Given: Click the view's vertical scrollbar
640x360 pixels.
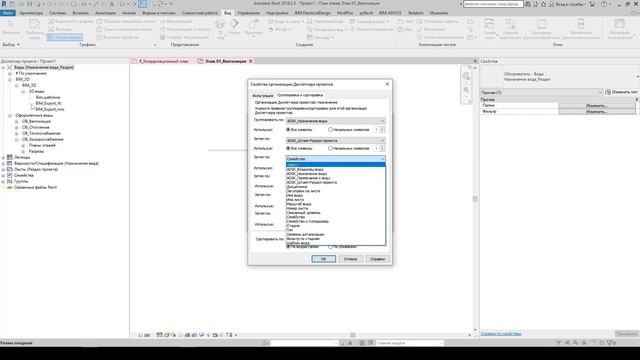Looking at the screenshot, I should tap(475, 198).
